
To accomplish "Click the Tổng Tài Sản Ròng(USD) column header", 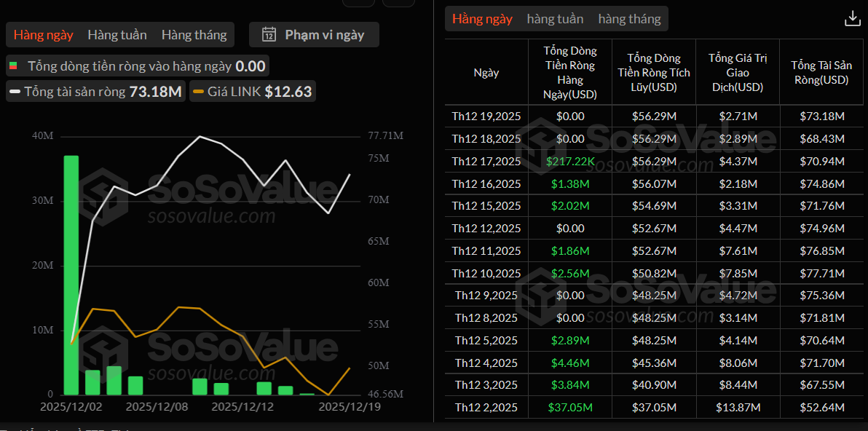I will coord(819,73).
